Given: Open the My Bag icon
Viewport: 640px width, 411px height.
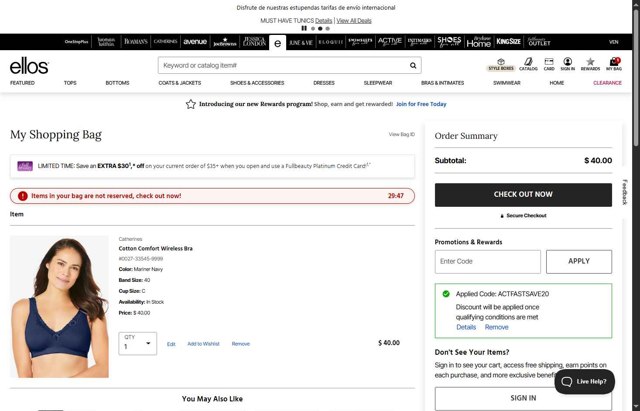Looking at the screenshot, I should click(614, 64).
